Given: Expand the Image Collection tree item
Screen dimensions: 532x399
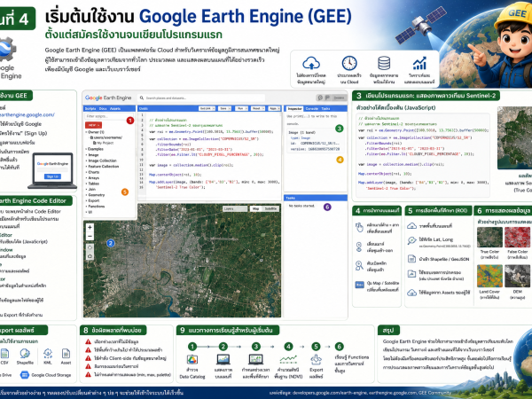Looking at the screenshot, I should 101,160.
